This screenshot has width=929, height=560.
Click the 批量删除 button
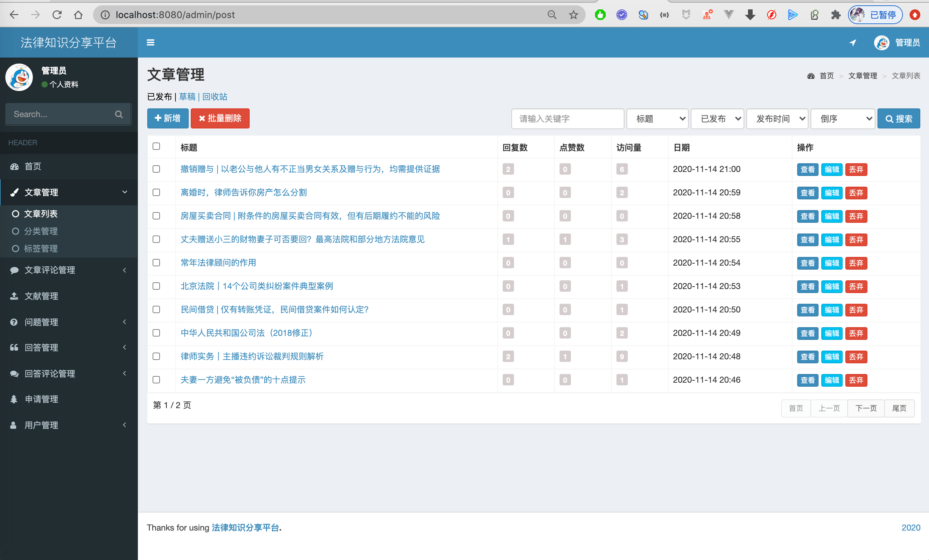220,118
